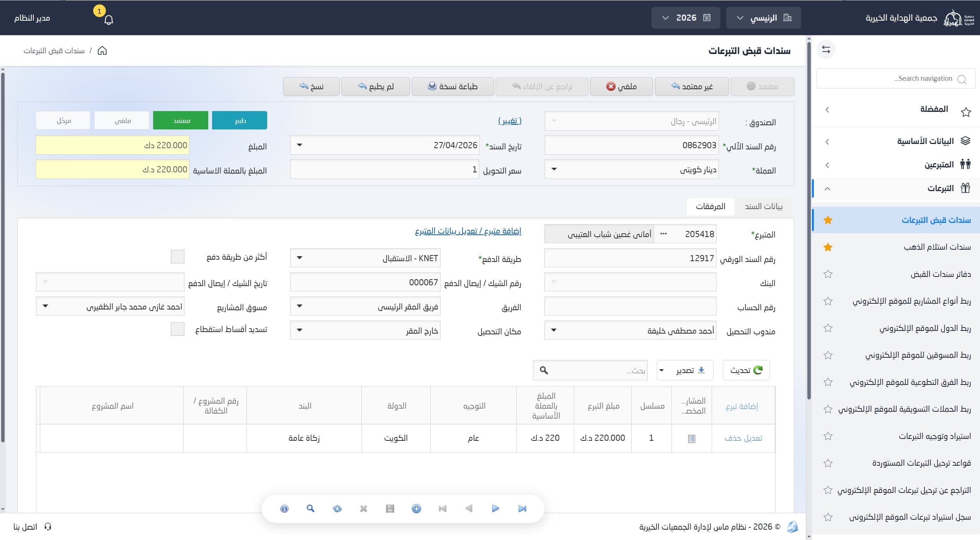The image size is (980, 540).
Task: Open قواعد ترحيل التبرعات المستوردة menu item
Action: point(921,463)
